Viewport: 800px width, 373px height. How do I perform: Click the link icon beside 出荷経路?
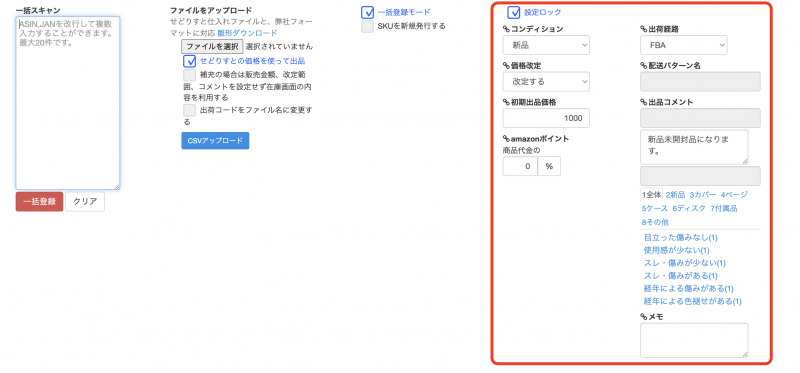click(644, 29)
